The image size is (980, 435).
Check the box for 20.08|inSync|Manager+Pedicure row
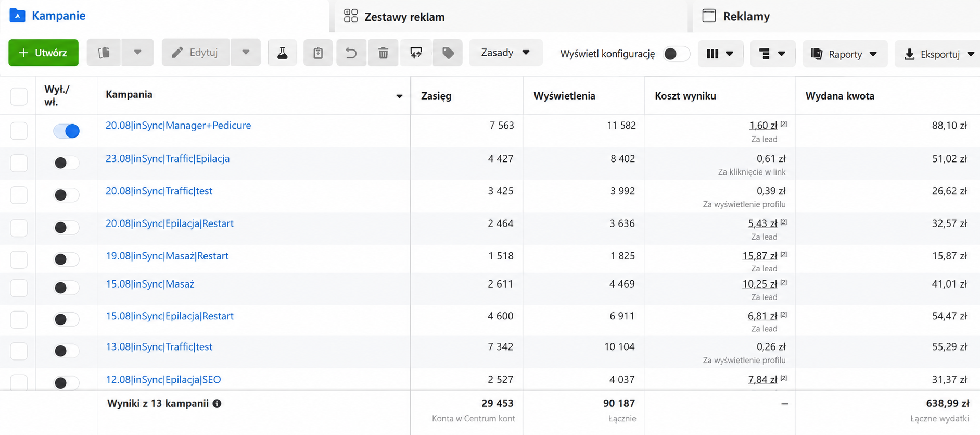click(x=19, y=131)
